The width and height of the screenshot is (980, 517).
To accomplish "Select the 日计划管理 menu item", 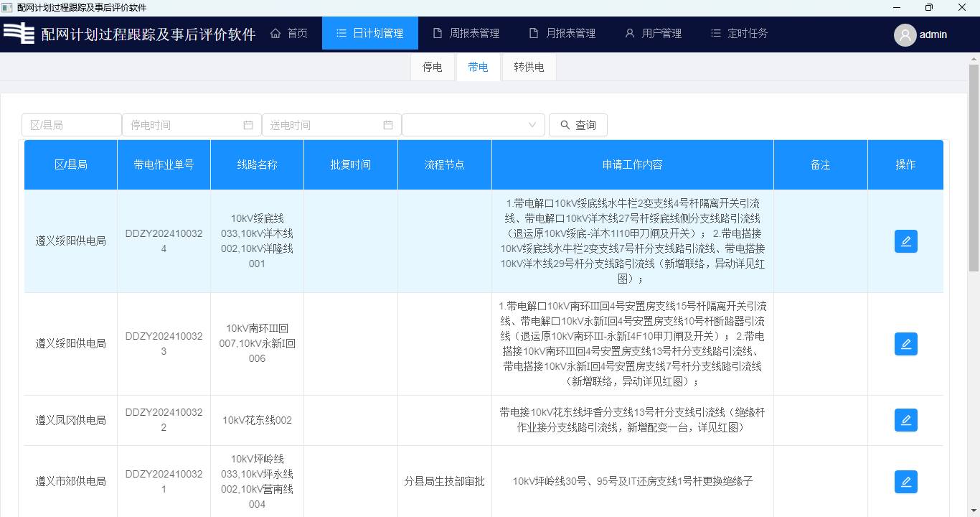I will tap(369, 33).
